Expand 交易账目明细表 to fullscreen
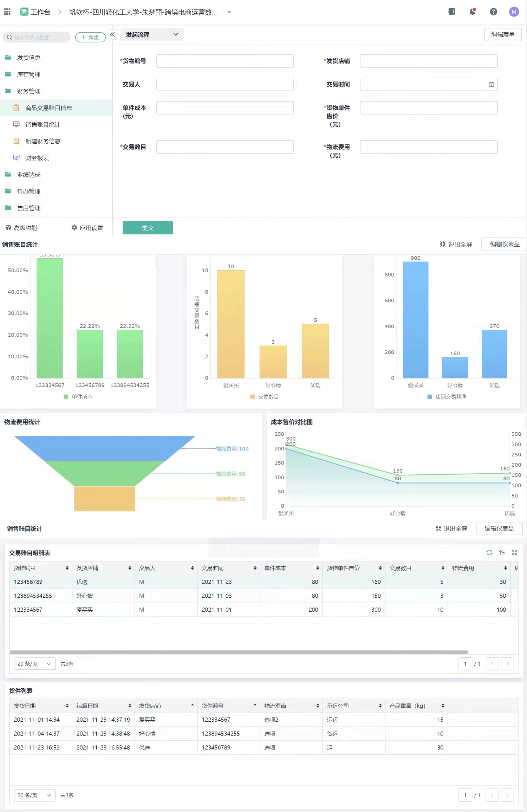The width and height of the screenshot is (527, 812). coord(514,552)
